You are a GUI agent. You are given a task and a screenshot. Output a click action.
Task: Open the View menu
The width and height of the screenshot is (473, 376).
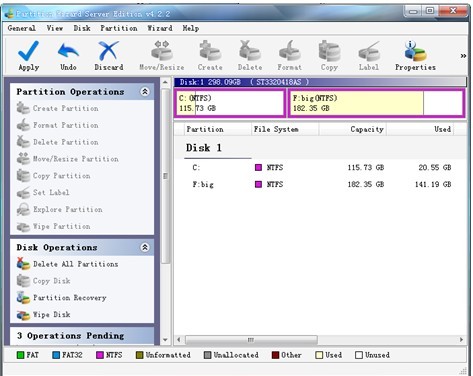click(55, 28)
